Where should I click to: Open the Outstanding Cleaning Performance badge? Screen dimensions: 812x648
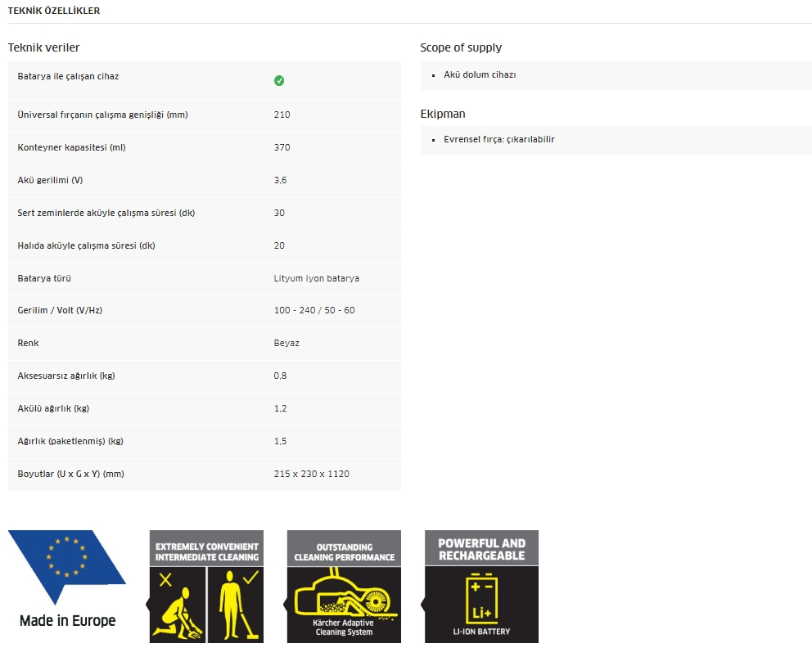344,587
